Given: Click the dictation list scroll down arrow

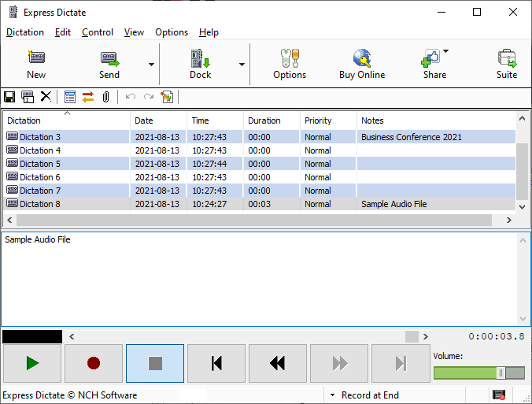Looking at the screenshot, I should click(522, 207).
